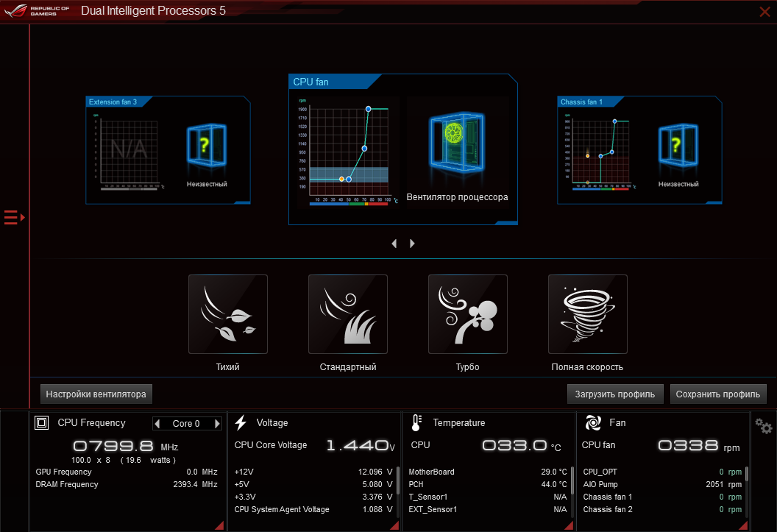Click the GPU Frequency row
The width and height of the screenshot is (777, 532).
[127, 472]
